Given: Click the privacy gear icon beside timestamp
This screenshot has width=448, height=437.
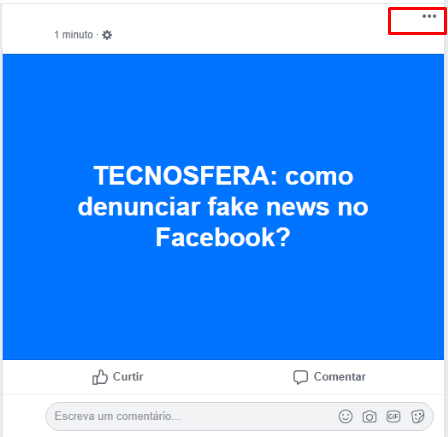Looking at the screenshot, I should [x=107, y=35].
